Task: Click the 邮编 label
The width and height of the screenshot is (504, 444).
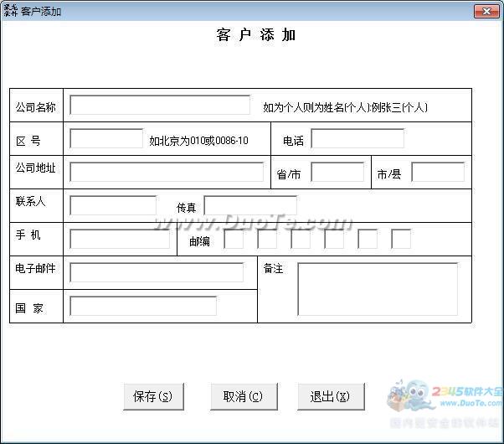Action: [x=199, y=241]
